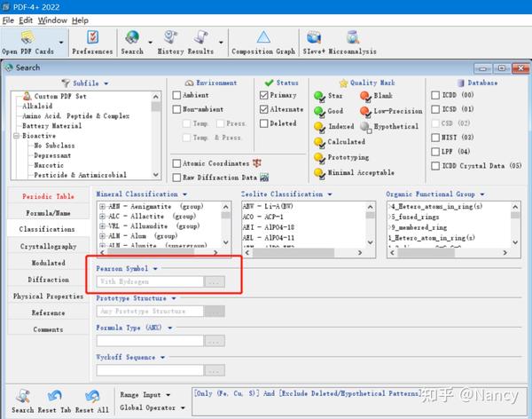Open PDF Cards from the toolbar
Screen dimensions: 532x419
[x=27, y=42]
